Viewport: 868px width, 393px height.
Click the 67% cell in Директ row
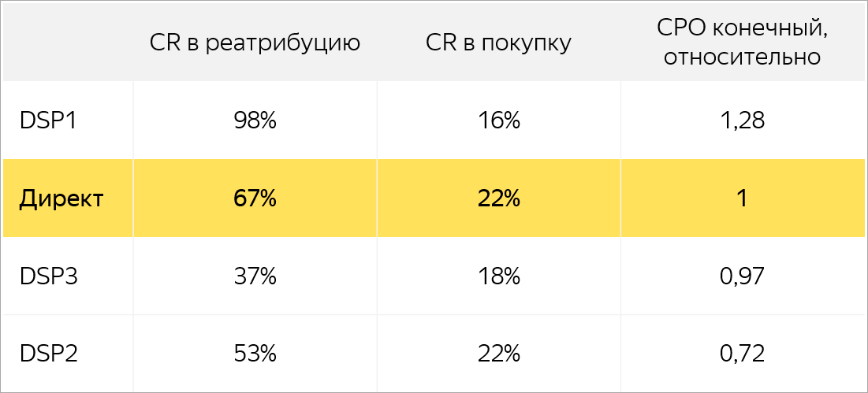pyautogui.click(x=255, y=198)
